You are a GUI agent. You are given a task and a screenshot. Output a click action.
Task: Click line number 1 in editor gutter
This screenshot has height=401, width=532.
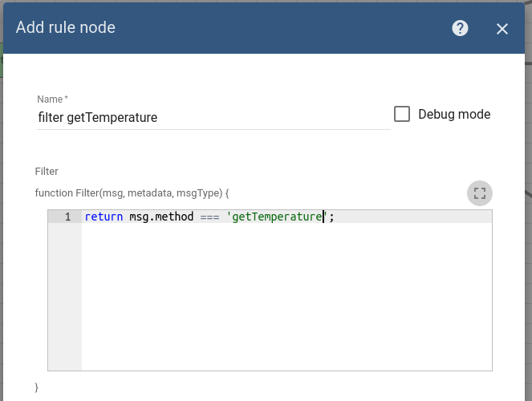click(67, 217)
